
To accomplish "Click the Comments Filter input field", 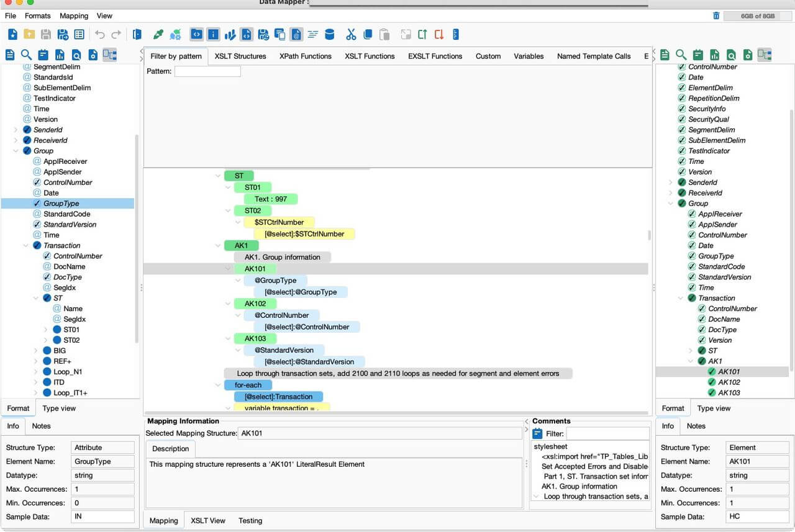I will (x=607, y=434).
